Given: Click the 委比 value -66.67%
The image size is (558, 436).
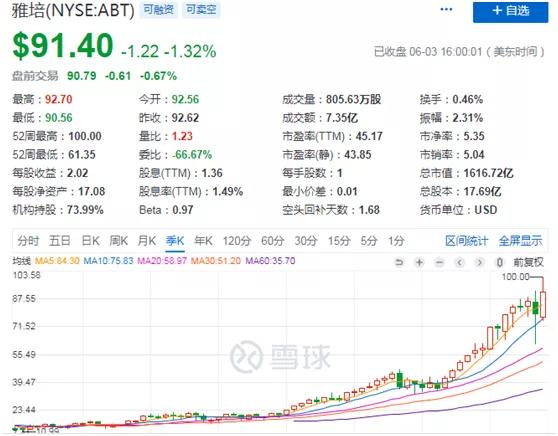Looking at the screenshot, I should [x=192, y=155].
